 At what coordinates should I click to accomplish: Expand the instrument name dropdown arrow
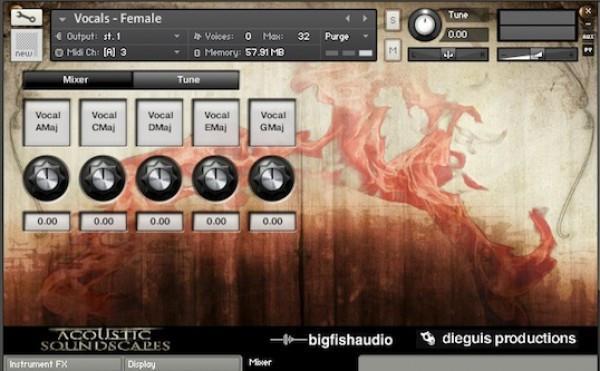coord(62,18)
